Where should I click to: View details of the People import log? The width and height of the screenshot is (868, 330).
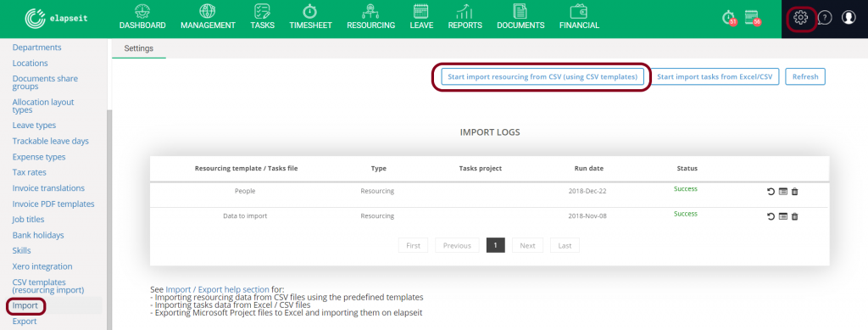(782, 192)
